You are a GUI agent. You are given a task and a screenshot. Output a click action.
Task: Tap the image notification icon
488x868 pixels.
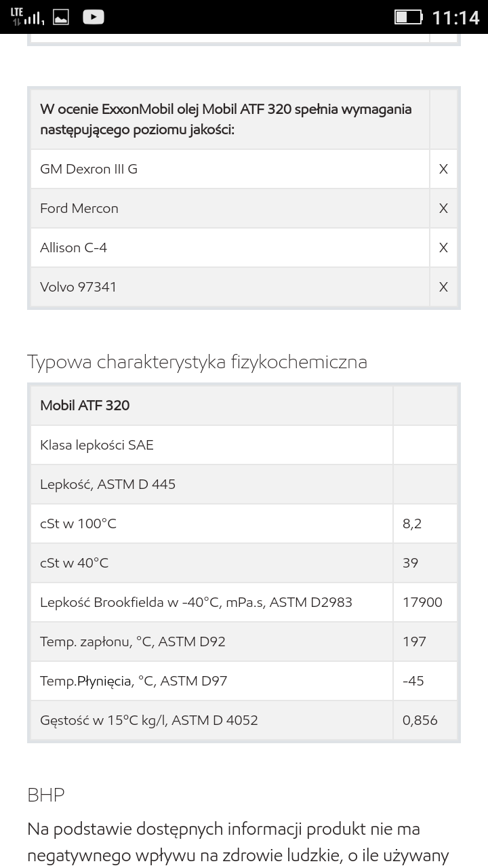pos(61,18)
